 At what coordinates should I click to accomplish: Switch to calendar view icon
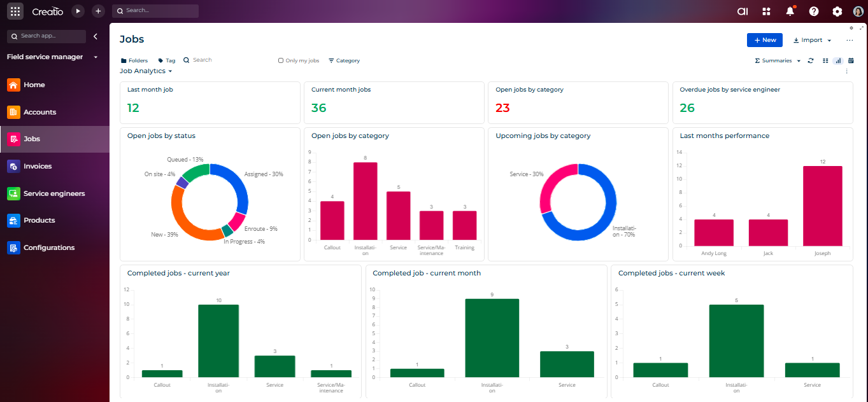(851, 61)
